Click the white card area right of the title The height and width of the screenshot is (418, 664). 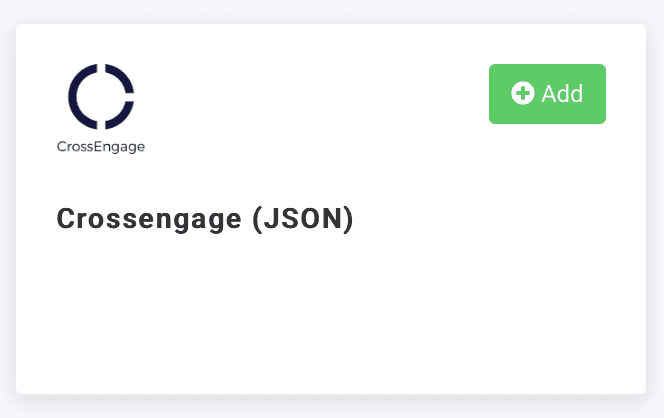point(500,219)
